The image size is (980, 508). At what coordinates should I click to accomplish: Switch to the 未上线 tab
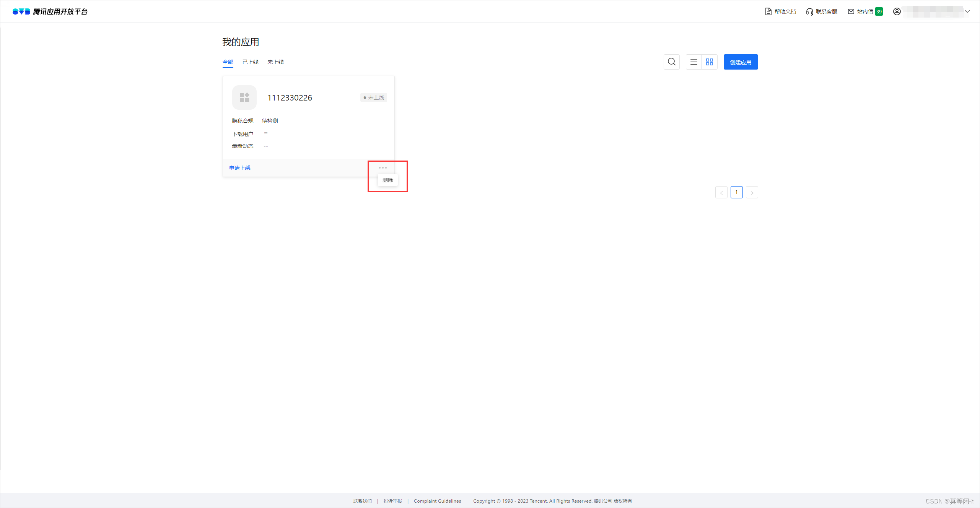[x=275, y=62]
